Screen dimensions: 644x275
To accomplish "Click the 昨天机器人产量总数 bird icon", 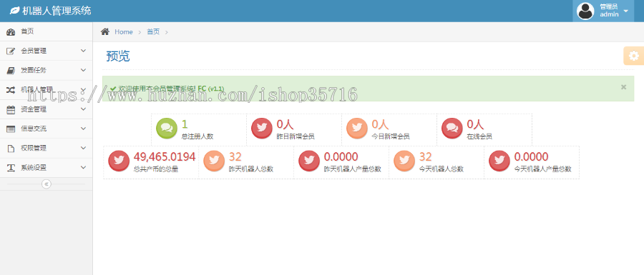I will tap(309, 161).
